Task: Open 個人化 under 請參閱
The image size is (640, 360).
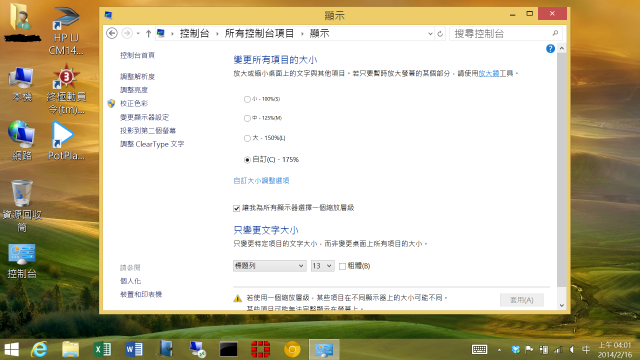Action: click(x=131, y=281)
